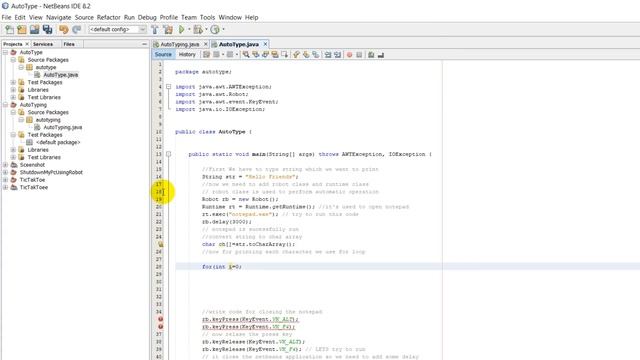Collapse the import statements code fold
Image resolution: width=640 pixels, height=360 pixels.
168,87
